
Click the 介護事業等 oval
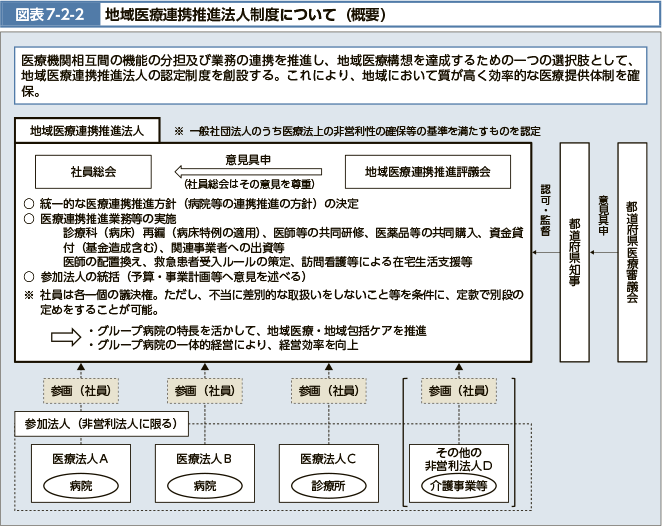point(458,487)
